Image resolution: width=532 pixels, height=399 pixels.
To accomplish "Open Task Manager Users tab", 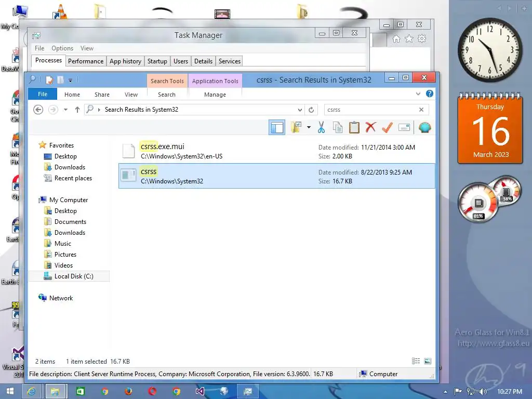I will (180, 61).
